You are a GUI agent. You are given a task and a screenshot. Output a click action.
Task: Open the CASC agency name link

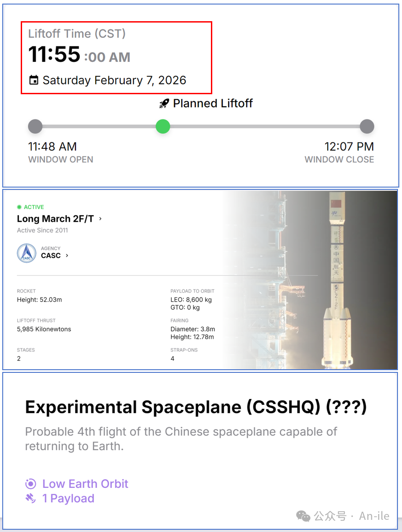[50, 256]
